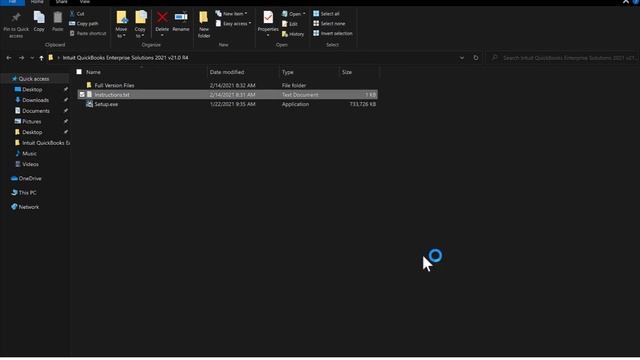Viewport: 640px width, 360px height.
Task: Open Quick access in navigation pane
Action: [x=34, y=79]
